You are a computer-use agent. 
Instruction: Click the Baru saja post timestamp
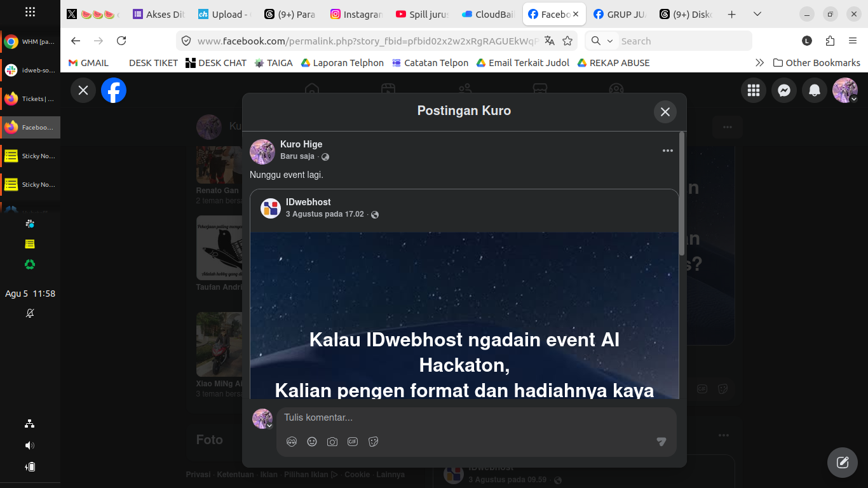click(x=297, y=156)
